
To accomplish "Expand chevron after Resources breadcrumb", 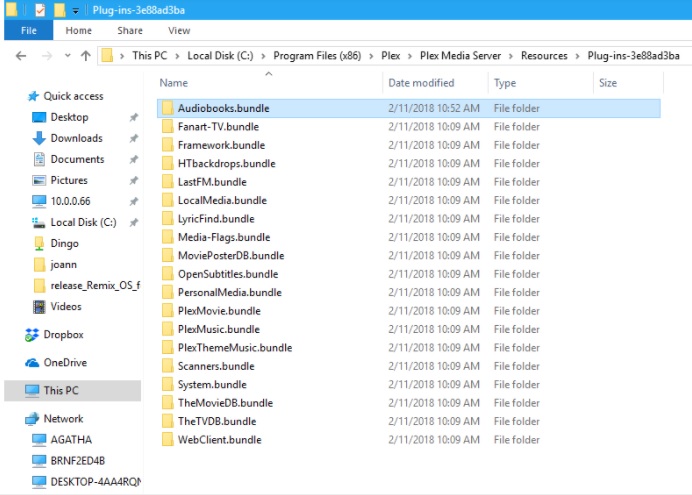I will (x=577, y=56).
